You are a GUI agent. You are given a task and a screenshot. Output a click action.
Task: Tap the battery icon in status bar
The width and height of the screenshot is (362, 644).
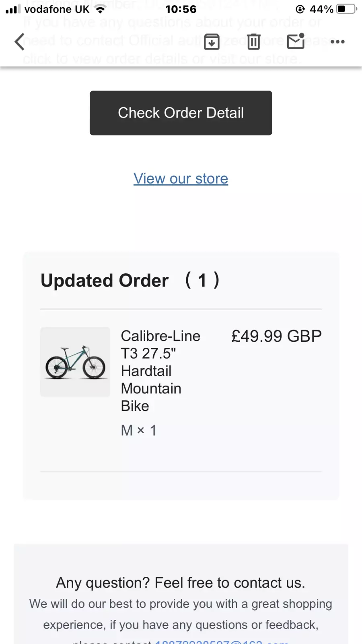tap(347, 9)
